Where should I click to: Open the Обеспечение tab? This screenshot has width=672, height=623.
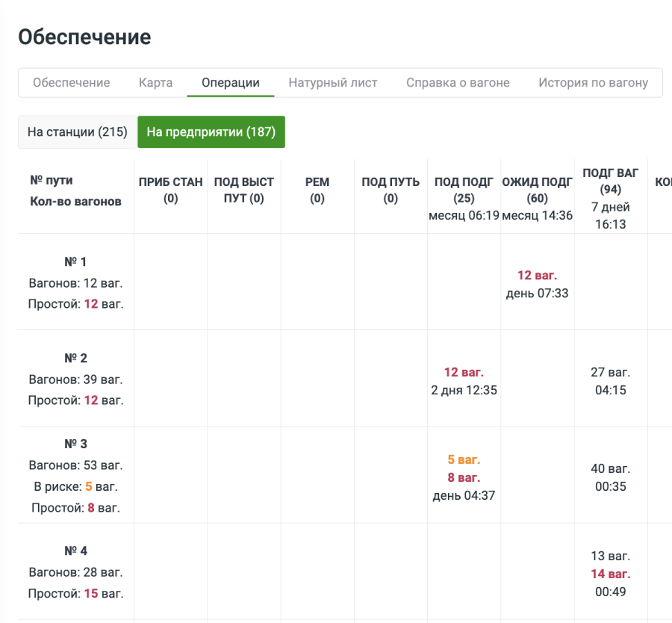(x=72, y=83)
